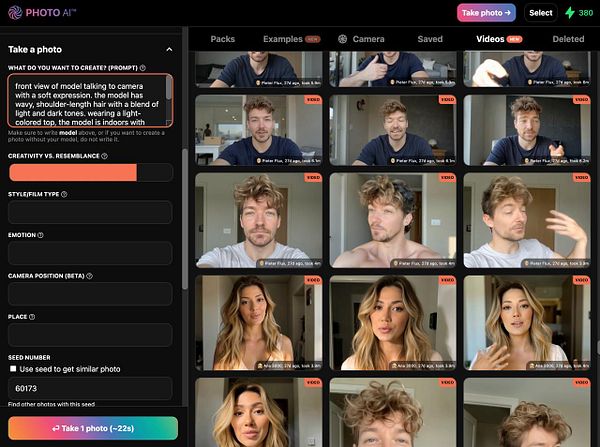Switch to the Packs tab
The height and width of the screenshot is (447, 600).
coord(223,39)
